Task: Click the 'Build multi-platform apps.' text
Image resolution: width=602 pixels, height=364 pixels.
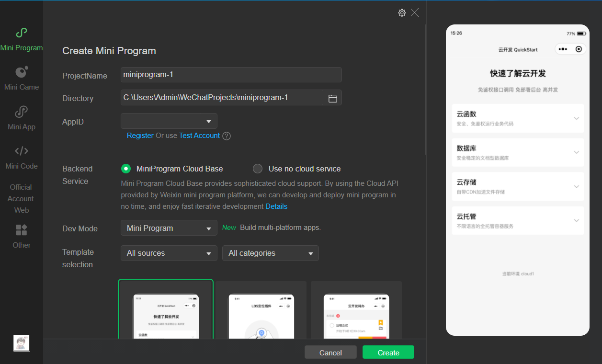Action: point(280,227)
